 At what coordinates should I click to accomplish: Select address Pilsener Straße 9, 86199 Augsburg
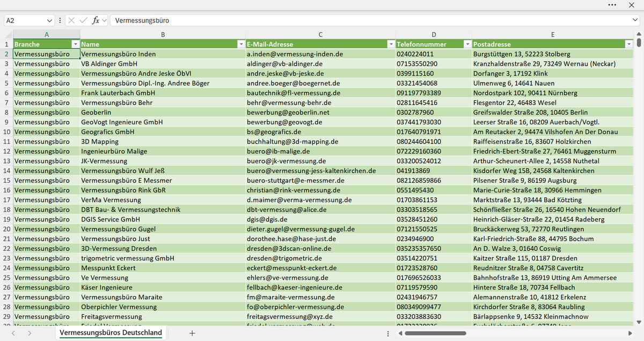pos(553,181)
